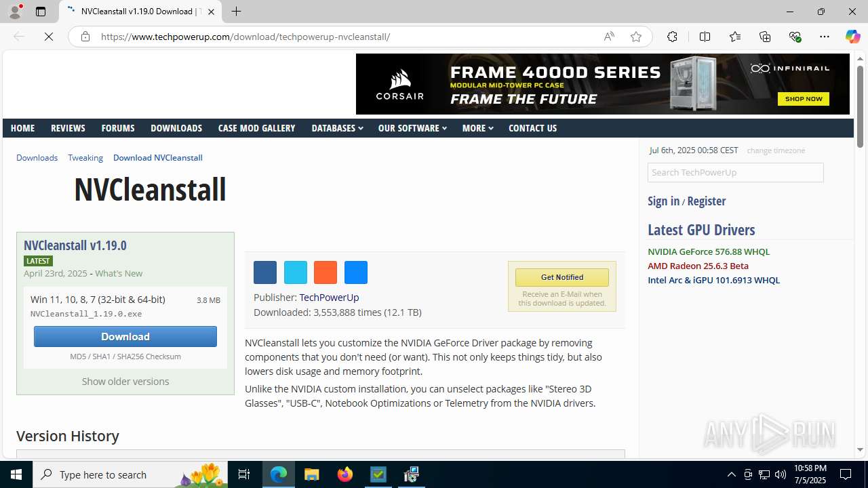Click the Downloads breadcrumb link

(37, 157)
